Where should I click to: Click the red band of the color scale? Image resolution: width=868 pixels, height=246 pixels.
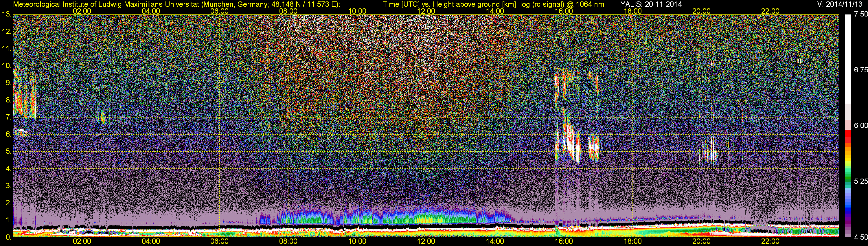point(848,135)
